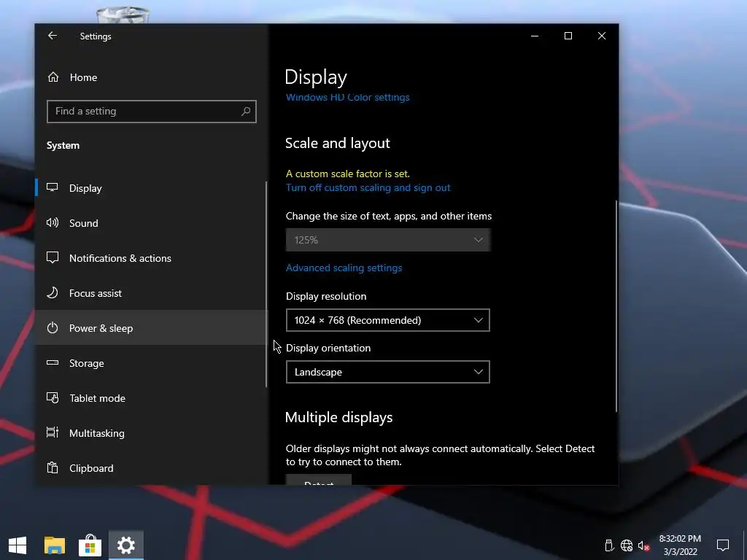Image resolution: width=747 pixels, height=560 pixels.
Task: Open Windows HD Color settings link
Action: [x=347, y=98]
